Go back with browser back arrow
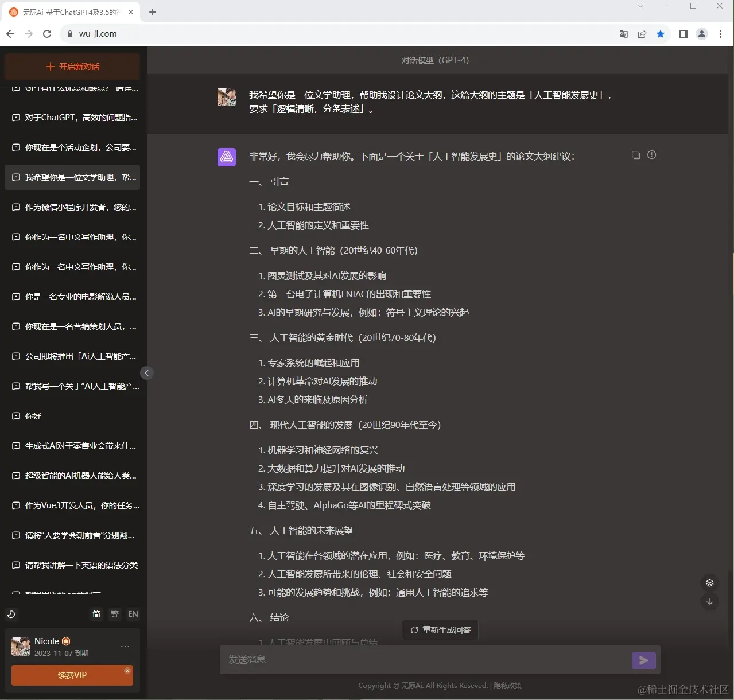Image resolution: width=734 pixels, height=700 pixels. (x=10, y=34)
